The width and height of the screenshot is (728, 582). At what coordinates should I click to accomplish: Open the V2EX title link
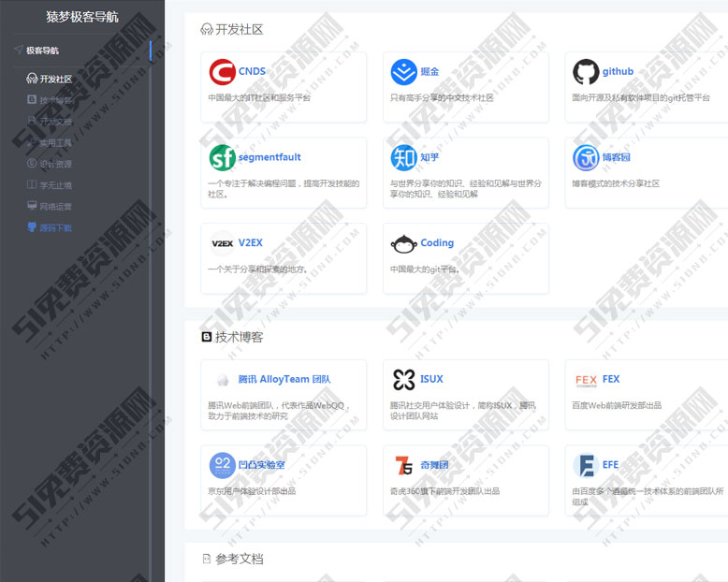click(x=250, y=242)
